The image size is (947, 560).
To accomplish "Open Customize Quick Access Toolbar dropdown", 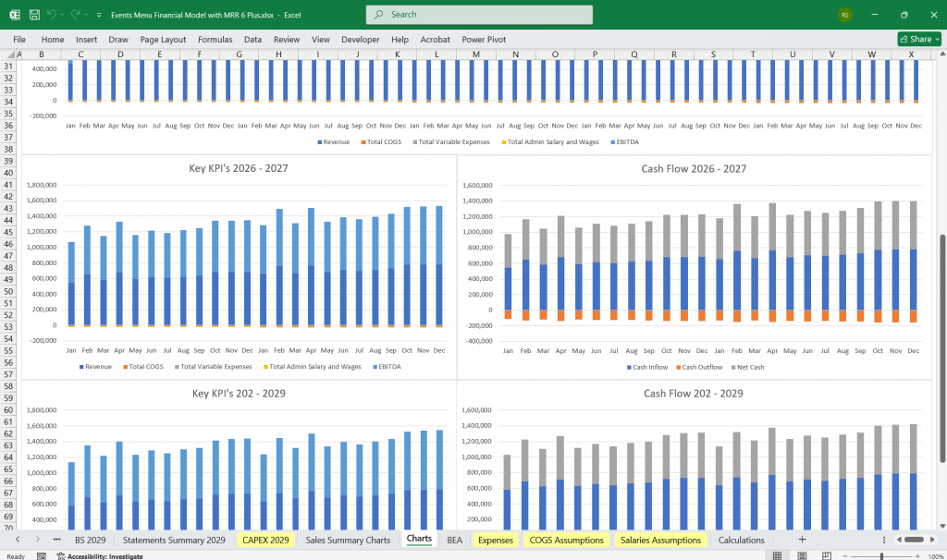I will click(x=99, y=15).
